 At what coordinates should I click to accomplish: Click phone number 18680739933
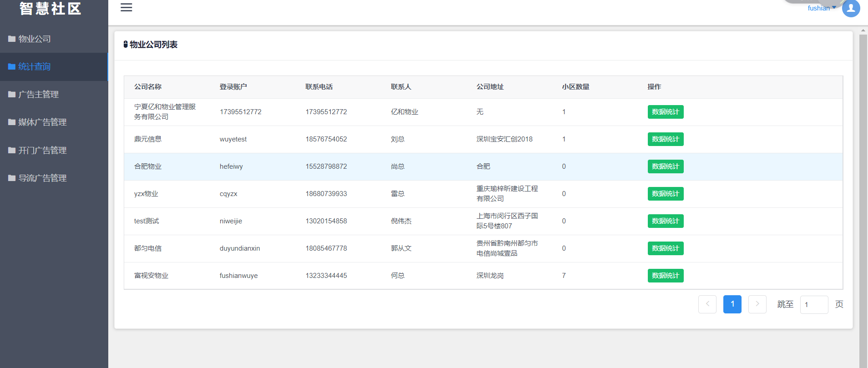pos(326,194)
